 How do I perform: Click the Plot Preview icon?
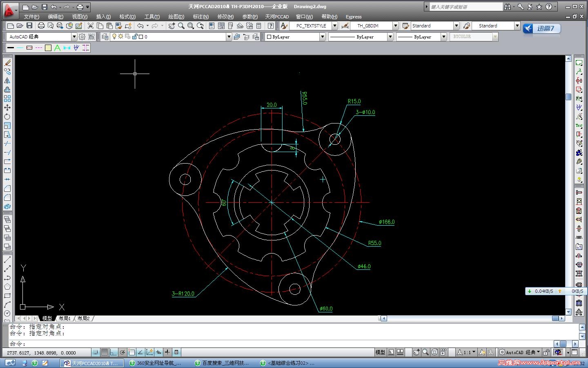50,26
